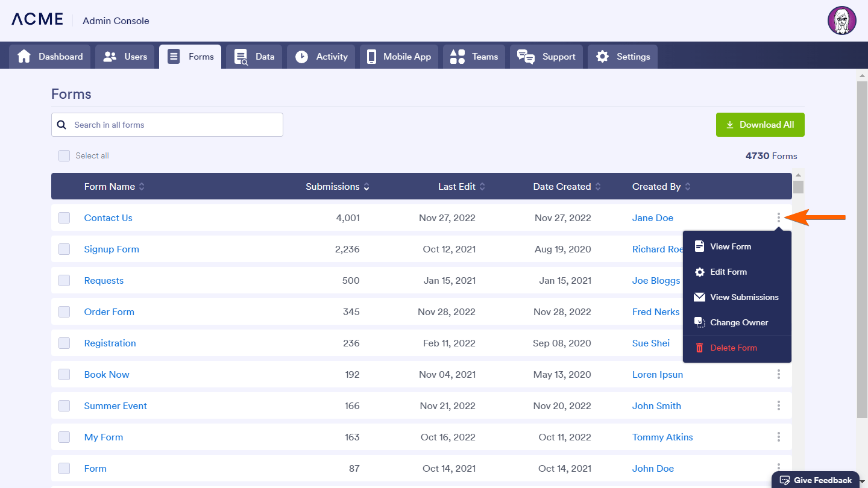Open the Registration form link
The width and height of the screenshot is (868, 488).
(x=110, y=343)
